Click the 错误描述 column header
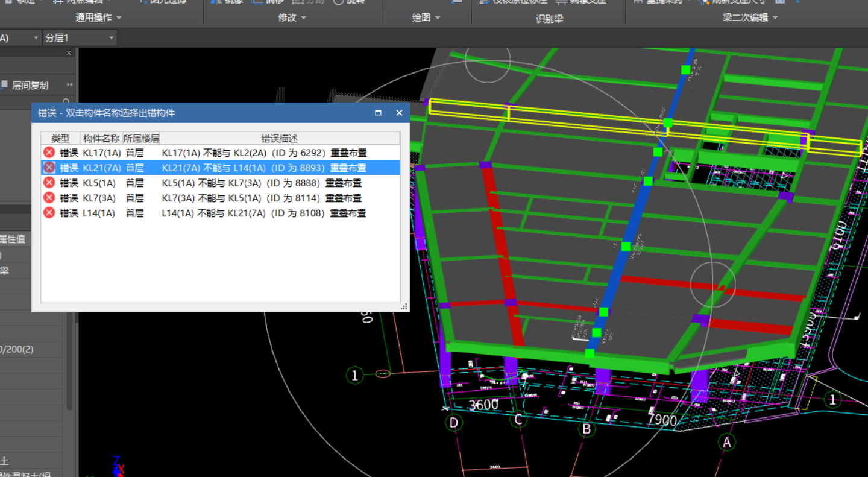The width and height of the screenshot is (868, 477). pos(280,138)
